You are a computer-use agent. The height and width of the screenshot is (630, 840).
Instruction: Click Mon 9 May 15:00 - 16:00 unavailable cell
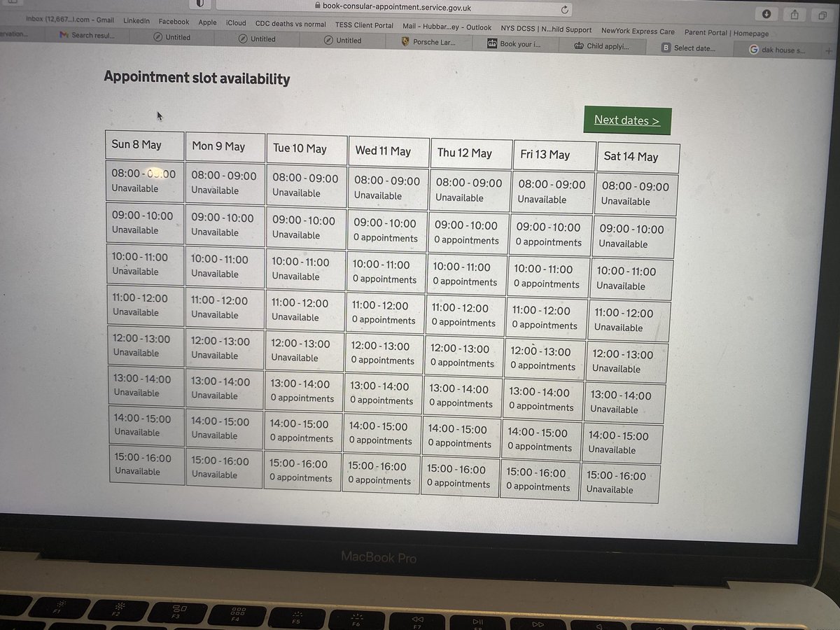tap(223, 468)
